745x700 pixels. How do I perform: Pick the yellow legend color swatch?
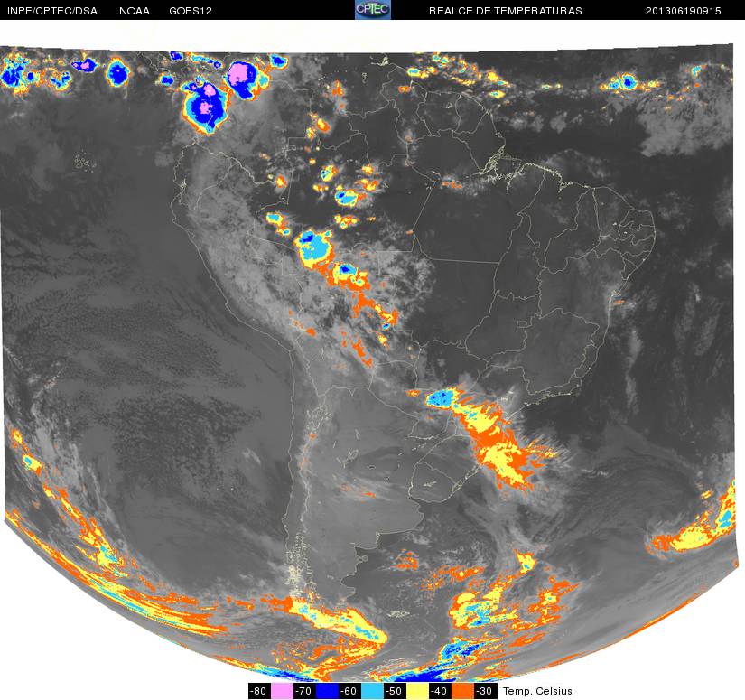(417, 691)
